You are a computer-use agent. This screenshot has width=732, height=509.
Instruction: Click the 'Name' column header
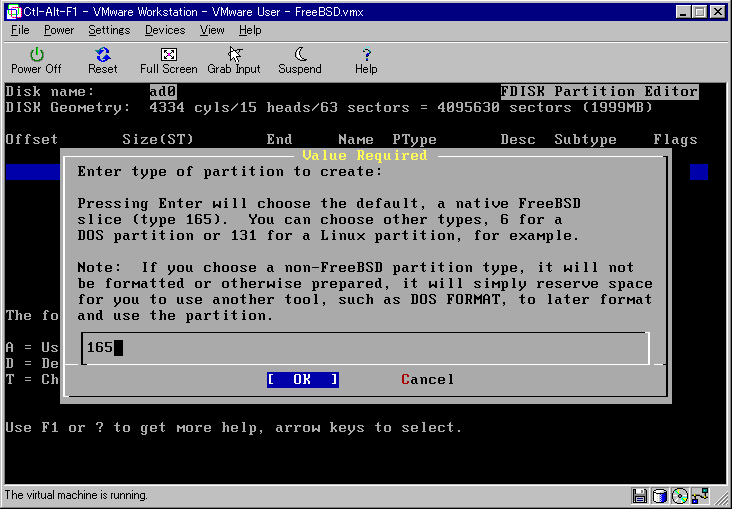(x=356, y=140)
